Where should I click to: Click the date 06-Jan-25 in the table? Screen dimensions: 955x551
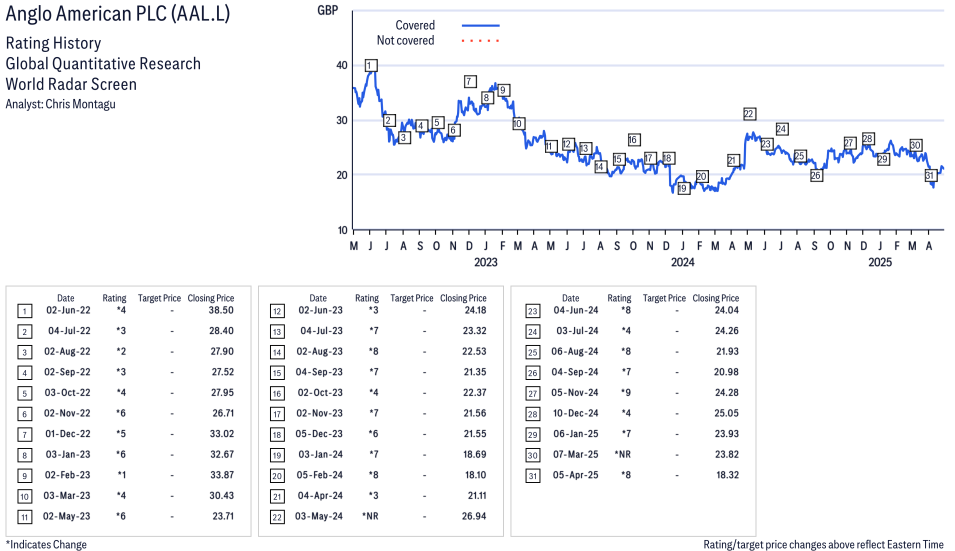click(576, 434)
